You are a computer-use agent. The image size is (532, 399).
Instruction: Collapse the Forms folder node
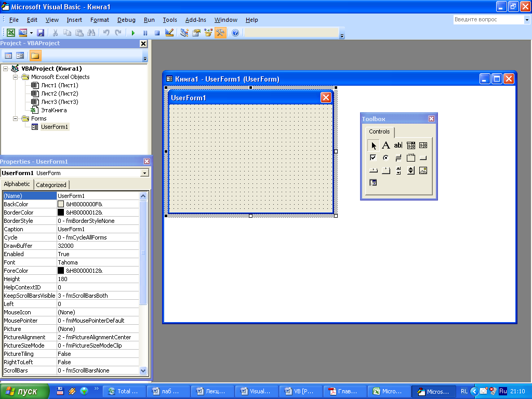coord(15,118)
